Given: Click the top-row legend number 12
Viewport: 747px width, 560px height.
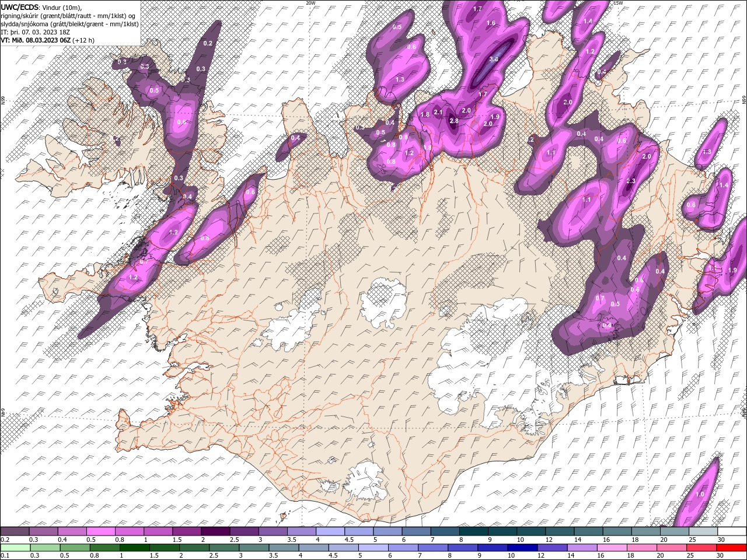Looking at the screenshot, I should click(x=549, y=540).
